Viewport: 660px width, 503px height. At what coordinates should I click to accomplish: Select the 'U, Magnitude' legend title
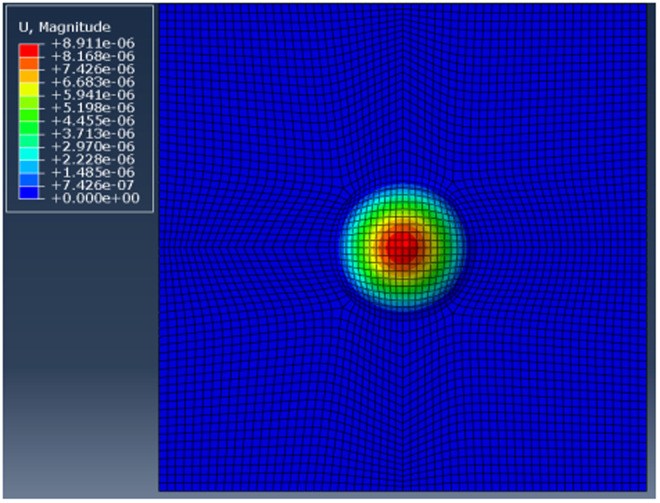pyautogui.click(x=64, y=27)
